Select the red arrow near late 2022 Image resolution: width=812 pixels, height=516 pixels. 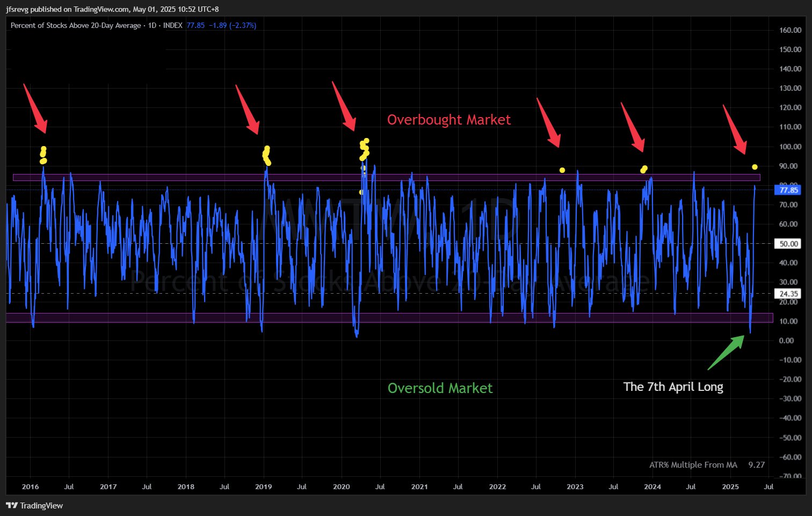point(548,122)
